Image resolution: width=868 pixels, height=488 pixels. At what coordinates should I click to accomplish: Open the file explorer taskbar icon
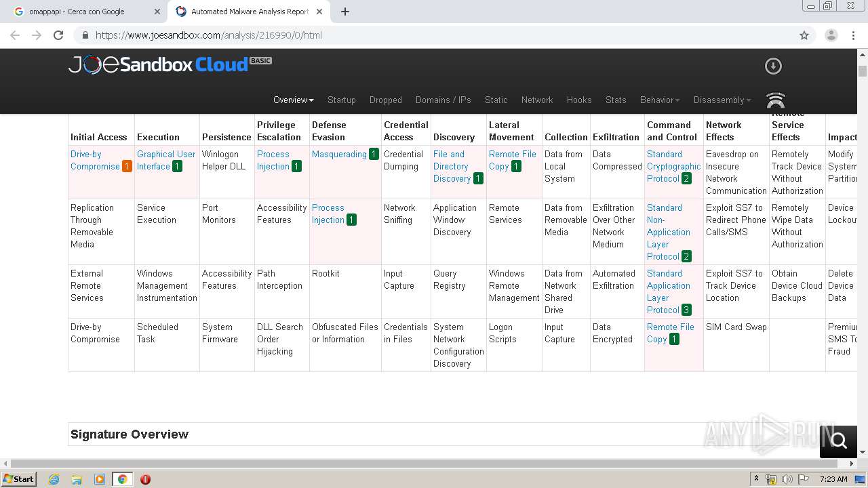tap(77, 479)
